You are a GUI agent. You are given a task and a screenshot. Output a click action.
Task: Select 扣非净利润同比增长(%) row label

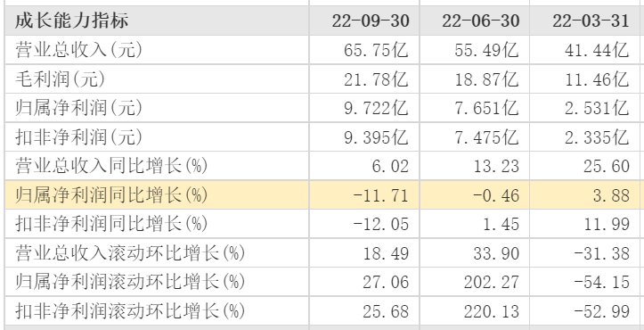[111, 224]
